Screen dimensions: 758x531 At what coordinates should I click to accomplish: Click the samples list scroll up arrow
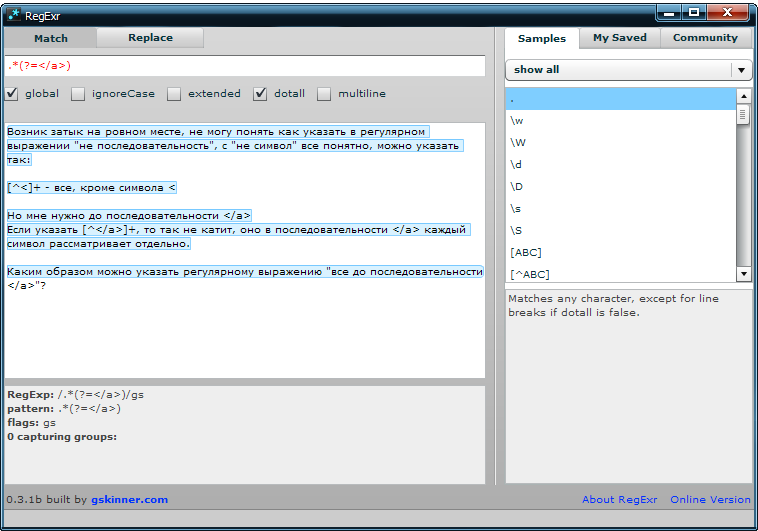(x=743, y=96)
